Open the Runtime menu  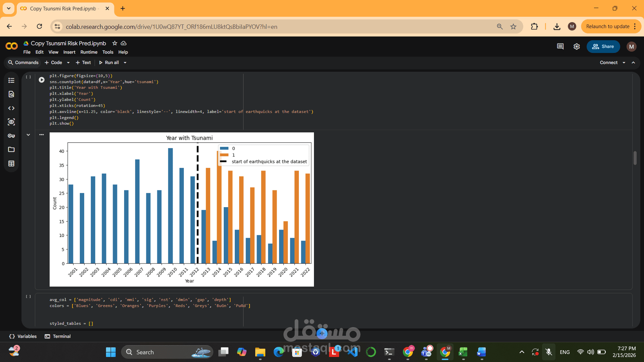(89, 52)
